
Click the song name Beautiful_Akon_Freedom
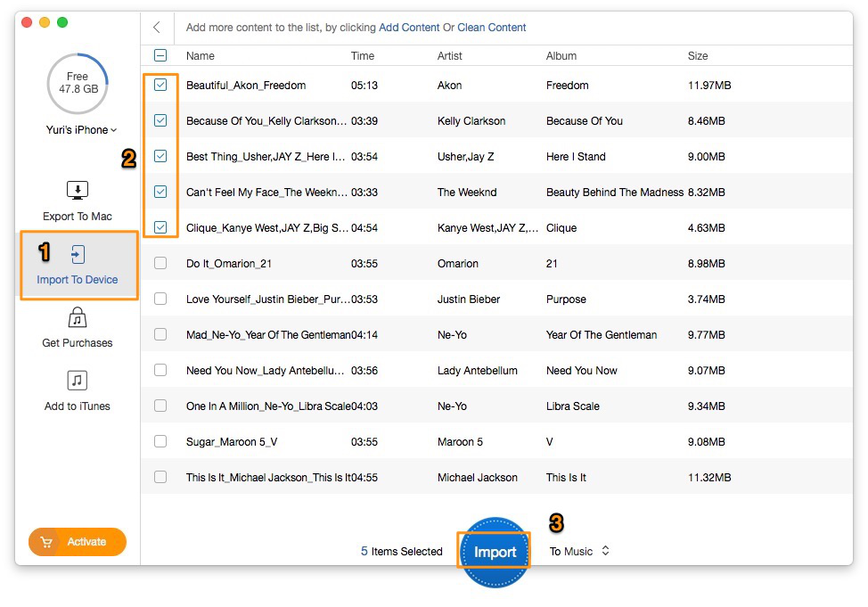point(246,86)
